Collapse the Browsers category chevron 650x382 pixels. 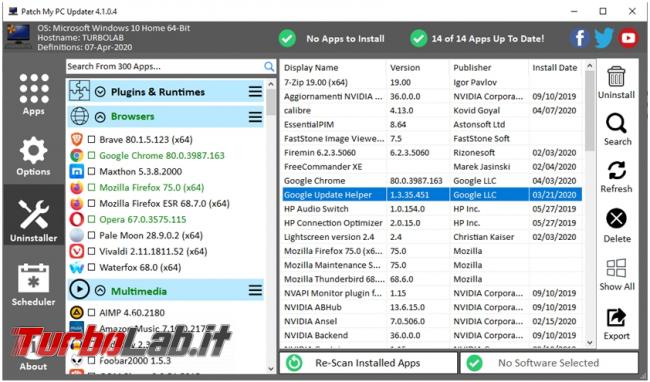click(x=100, y=116)
